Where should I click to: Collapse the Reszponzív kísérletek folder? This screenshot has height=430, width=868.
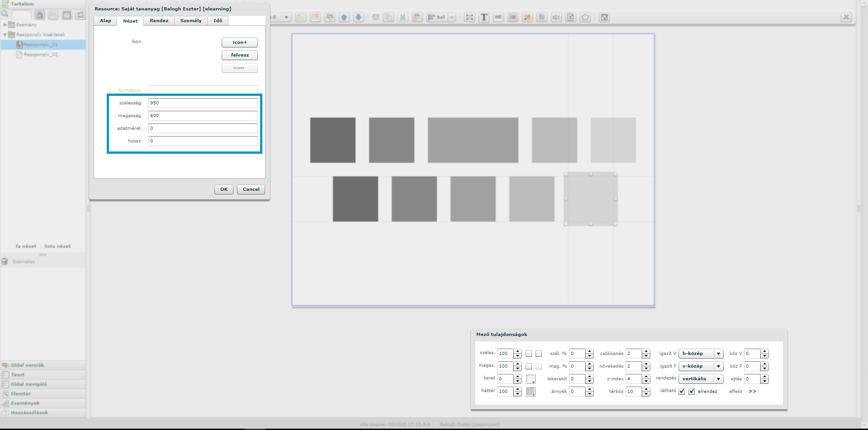click(x=5, y=35)
